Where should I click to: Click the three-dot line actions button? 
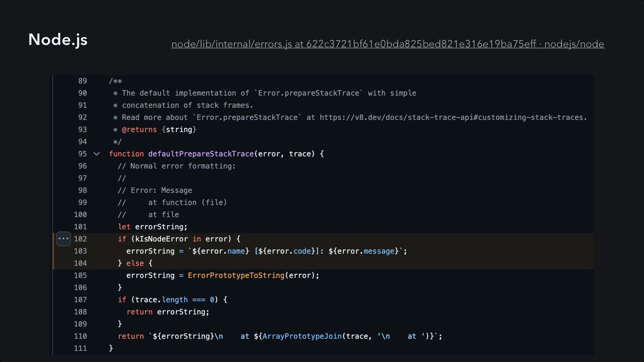click(63, 239)
